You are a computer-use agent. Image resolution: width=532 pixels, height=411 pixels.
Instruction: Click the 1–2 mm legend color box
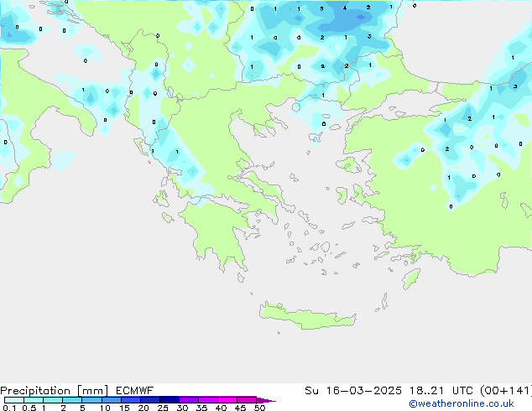coord(53,400)
